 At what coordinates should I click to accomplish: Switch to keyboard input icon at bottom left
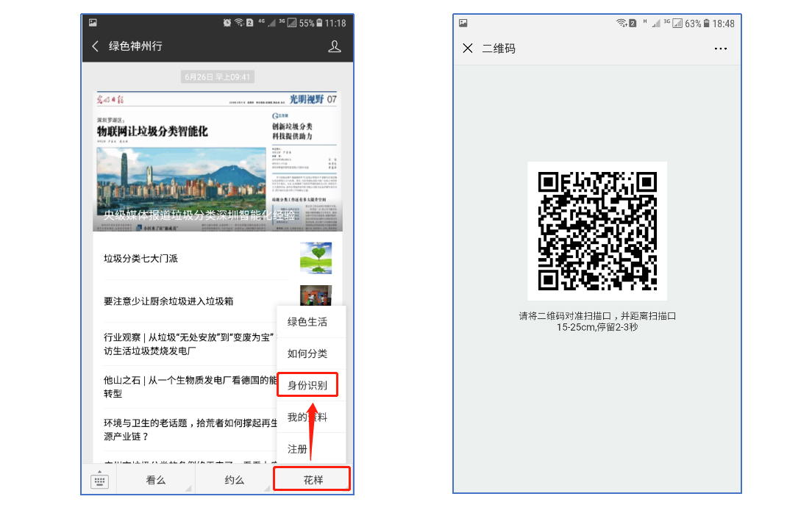pos(99,481)
